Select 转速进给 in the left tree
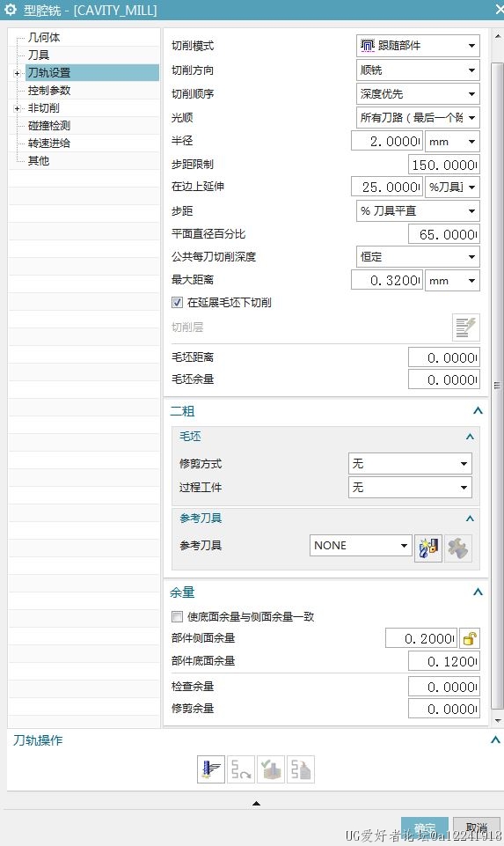The height and width of the screenshot is (846, 504). coord(49,143)
